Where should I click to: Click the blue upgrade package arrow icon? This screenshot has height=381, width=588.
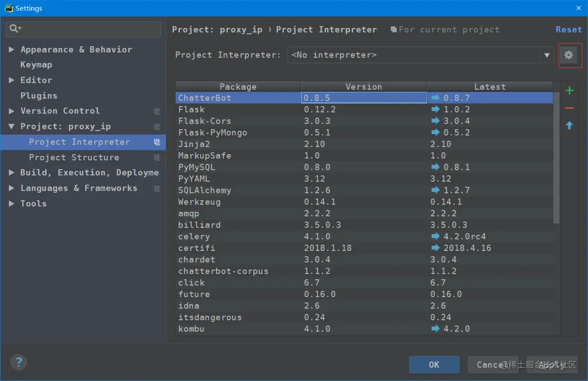click(x=570, y=126)
